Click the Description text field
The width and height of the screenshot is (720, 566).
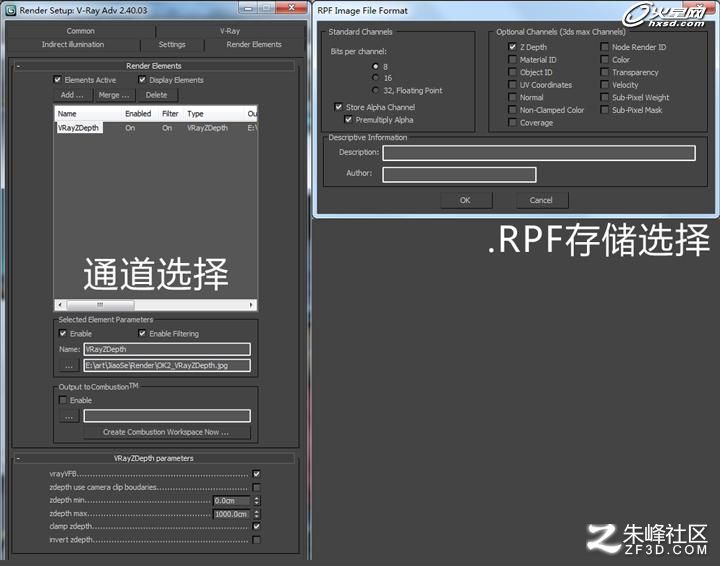pos(539,153)
